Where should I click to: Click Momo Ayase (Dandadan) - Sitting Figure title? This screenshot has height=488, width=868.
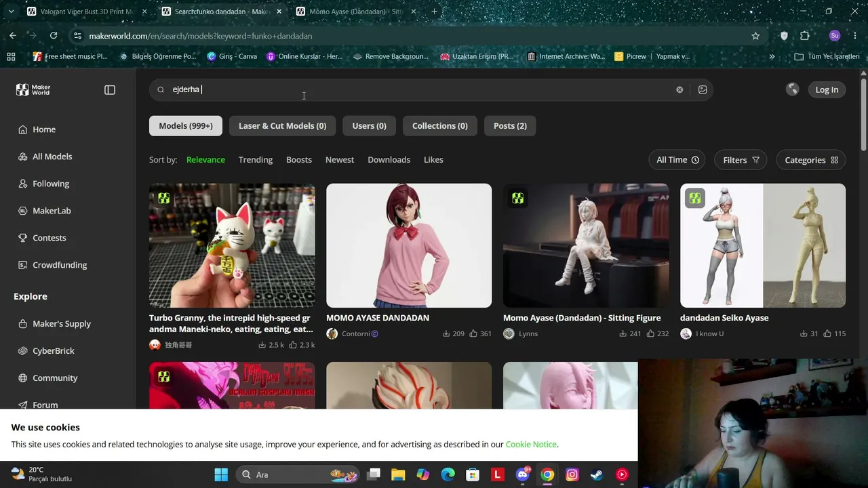(x=582, y=318)
